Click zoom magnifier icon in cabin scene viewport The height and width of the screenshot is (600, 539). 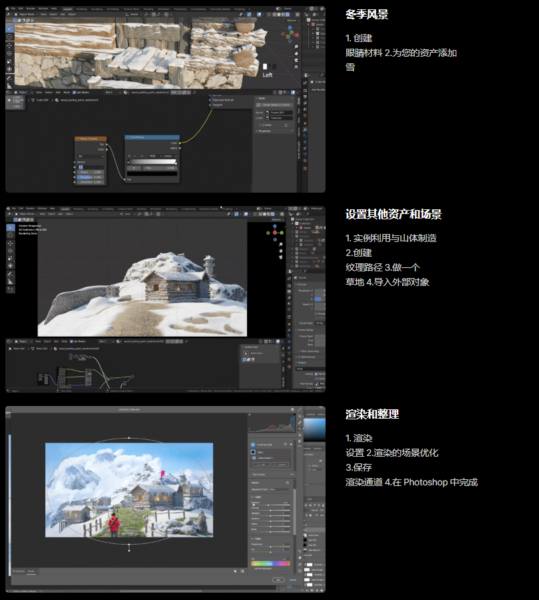pos(280,245)
